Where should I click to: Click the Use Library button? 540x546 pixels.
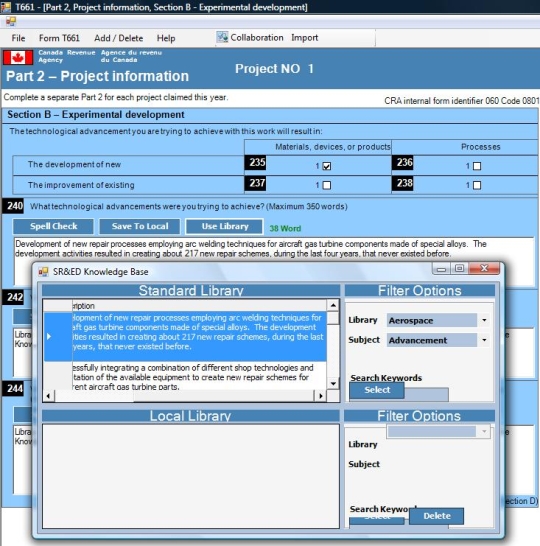225,226
